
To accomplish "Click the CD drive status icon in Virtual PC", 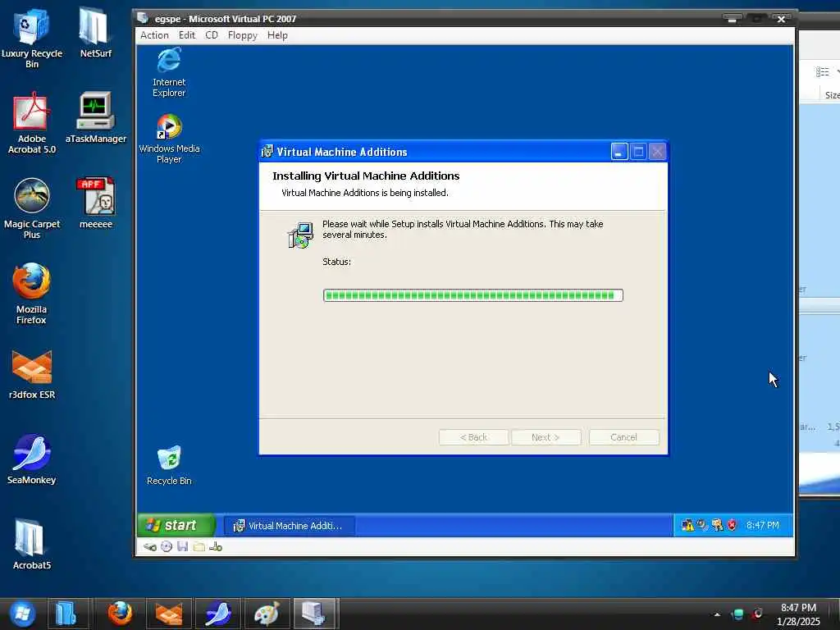I will (x=167, y=546).
